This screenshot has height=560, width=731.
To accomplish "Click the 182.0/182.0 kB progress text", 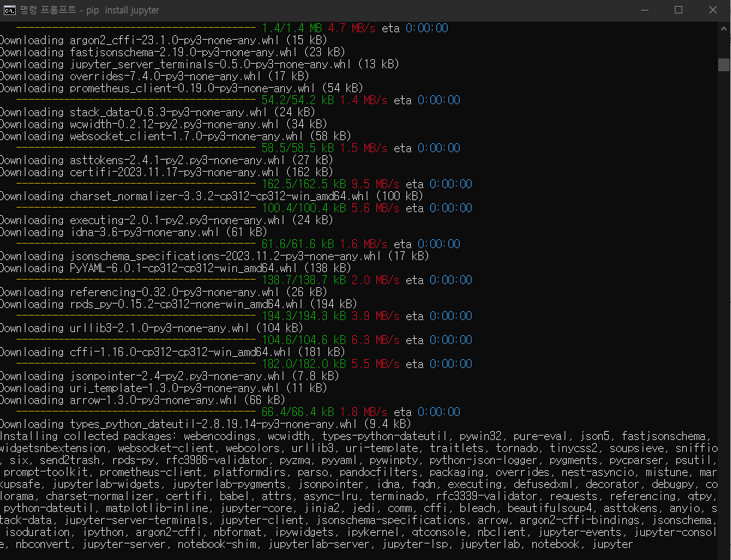I will pos(304,364).
